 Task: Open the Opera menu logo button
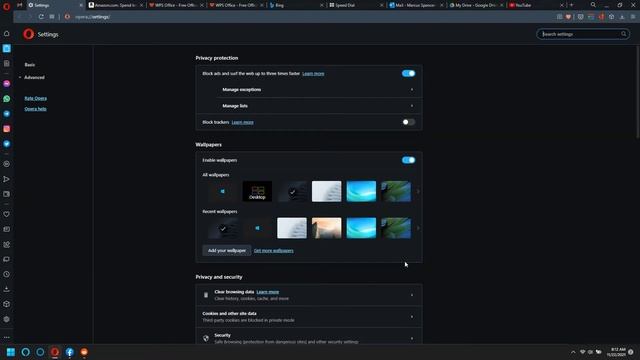click(6, 6)
